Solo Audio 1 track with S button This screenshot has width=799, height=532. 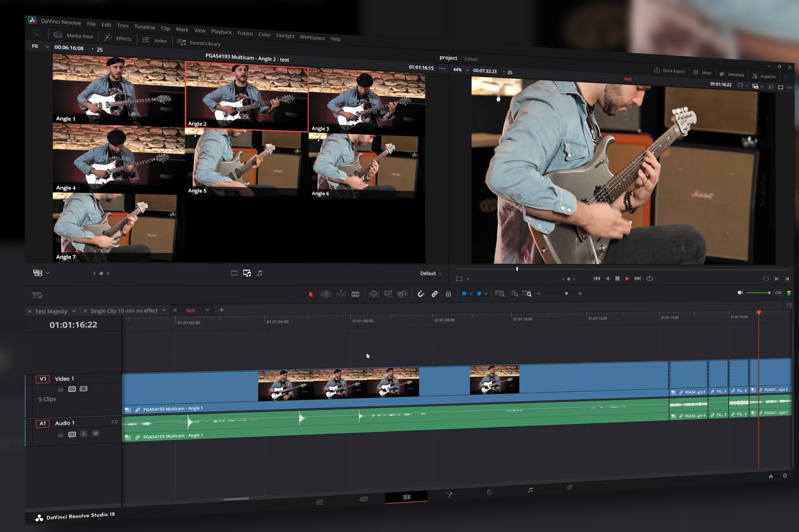coord(84,434)
